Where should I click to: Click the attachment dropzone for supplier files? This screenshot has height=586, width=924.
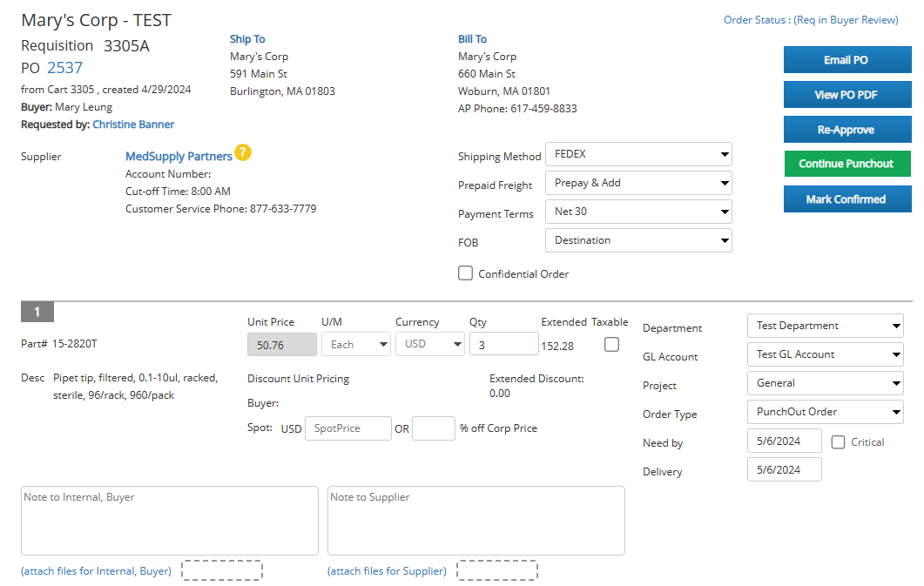[496, 570]
